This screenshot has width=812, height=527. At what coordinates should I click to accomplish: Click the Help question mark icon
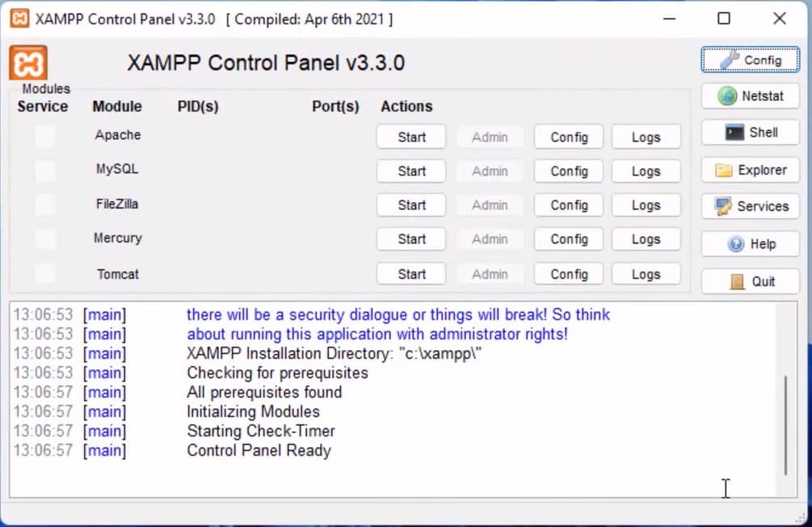point(734,244)
